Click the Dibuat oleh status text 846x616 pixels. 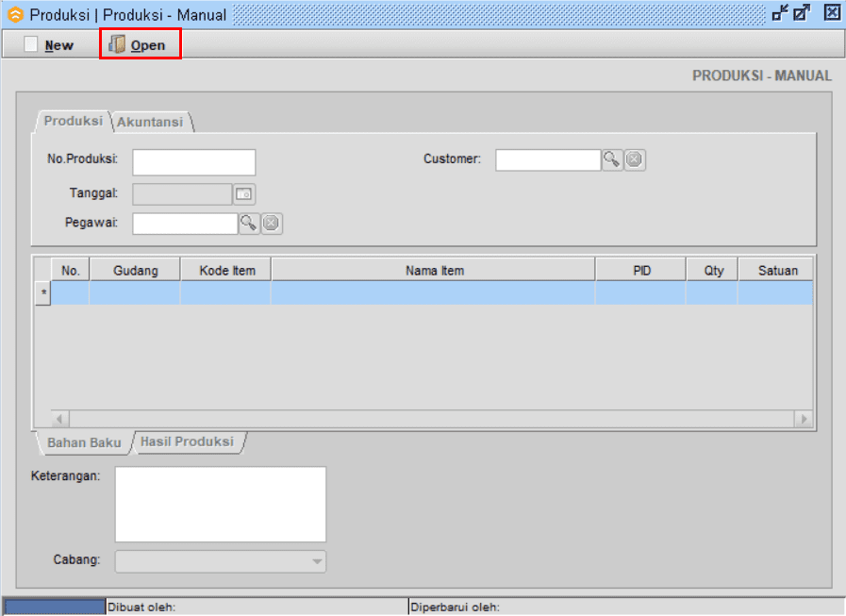(141, 608)
